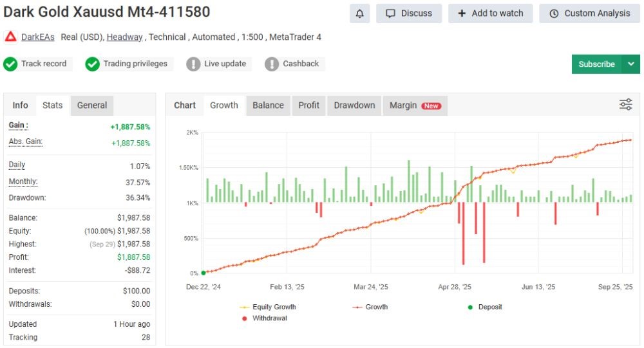Click the DarkEAs red triangle logo

coord(10,37)
